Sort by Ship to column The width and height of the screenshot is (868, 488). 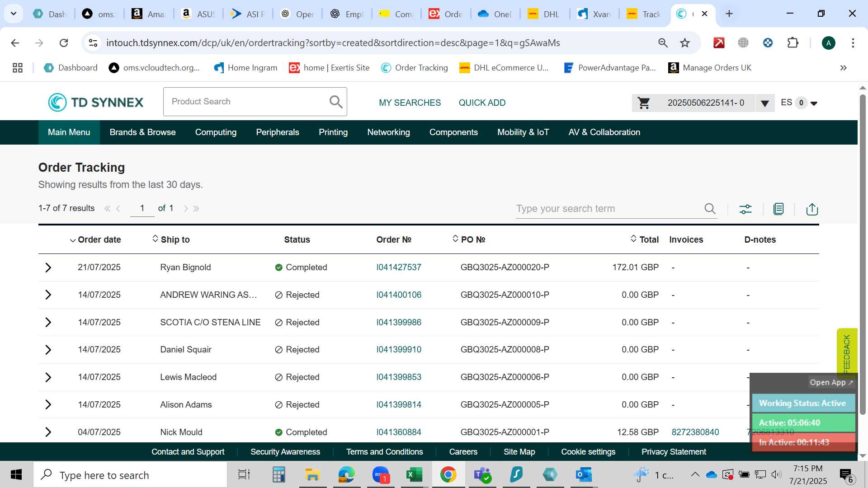171,239
